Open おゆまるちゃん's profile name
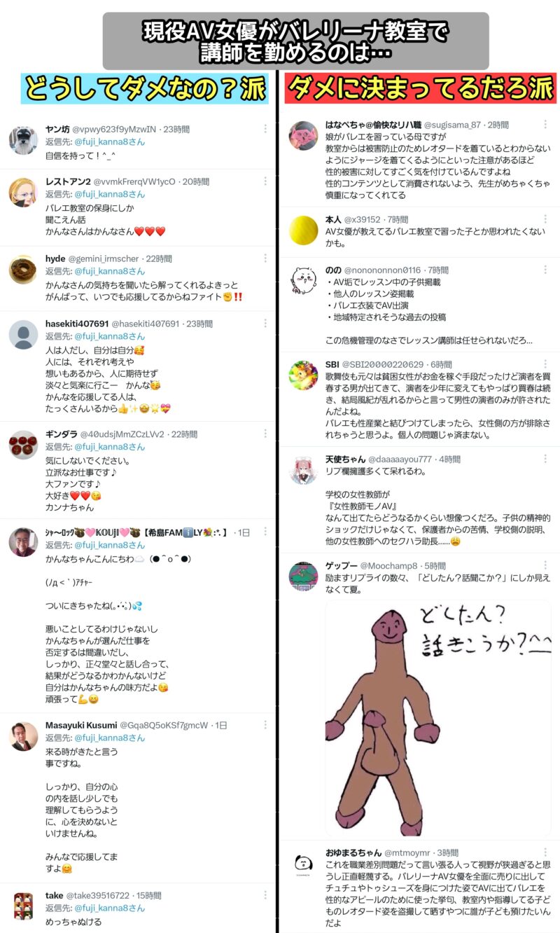This screenshot has height=933, width=560. 353,852
